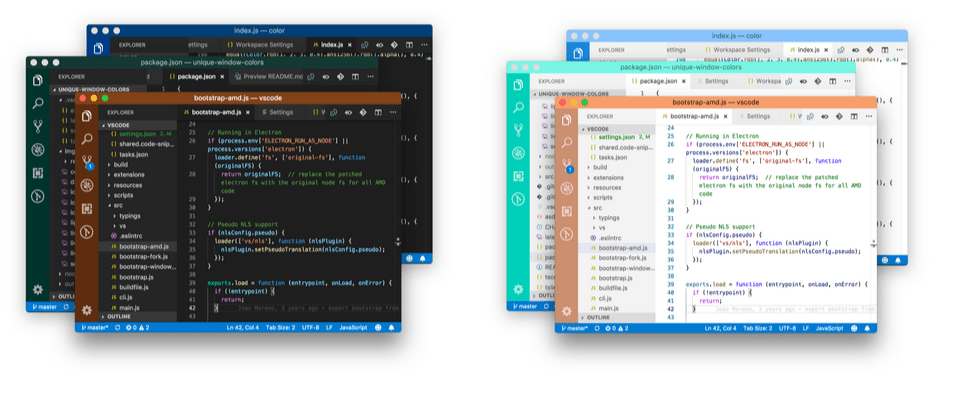959x393 pixels.
Task: Click bell icon in light orange window status bar
Action: [867, 328]
